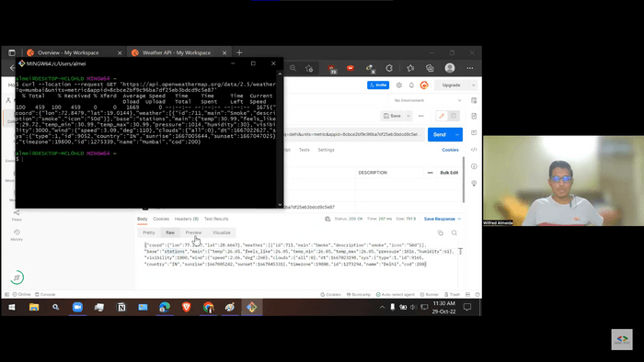This screenshot has height=362, width=644.
Task: Expand the Send button dropdown arrow
Action: tap(457, 134)
